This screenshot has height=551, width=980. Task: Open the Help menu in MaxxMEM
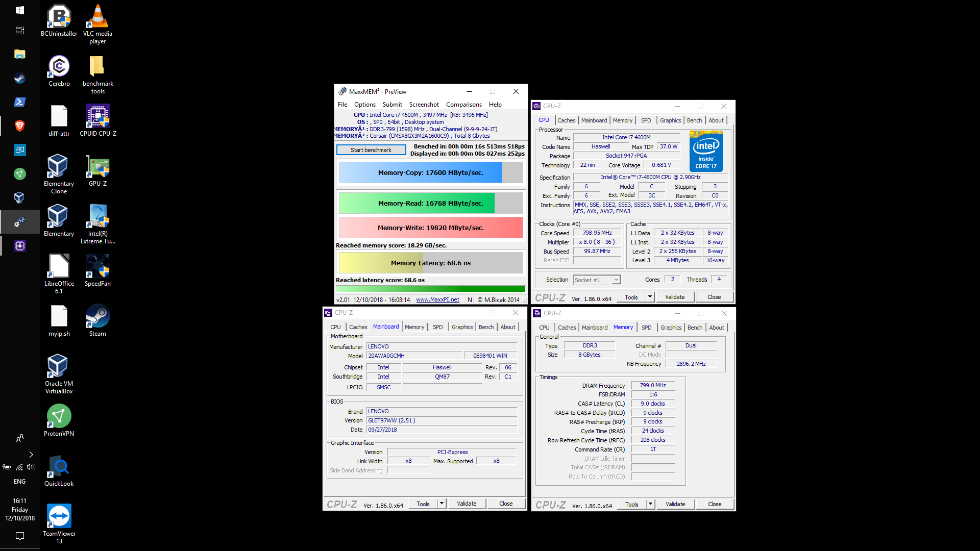495,105
